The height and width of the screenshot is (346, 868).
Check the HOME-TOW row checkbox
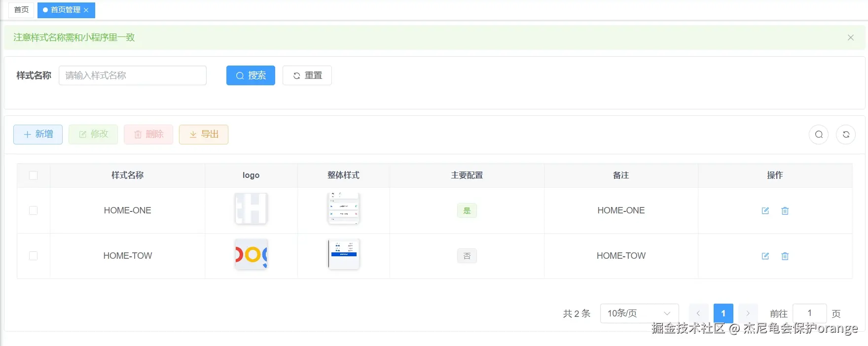pos(34,256)
